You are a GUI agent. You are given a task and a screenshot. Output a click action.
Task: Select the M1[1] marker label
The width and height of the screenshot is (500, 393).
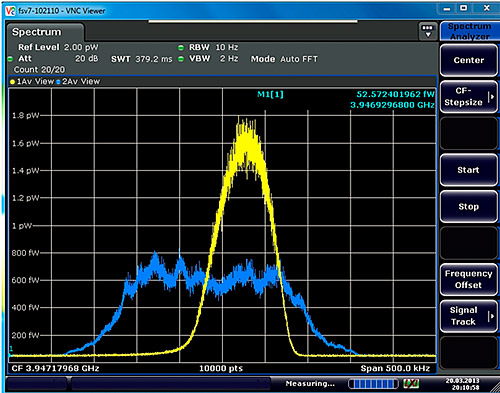[270, 95]
